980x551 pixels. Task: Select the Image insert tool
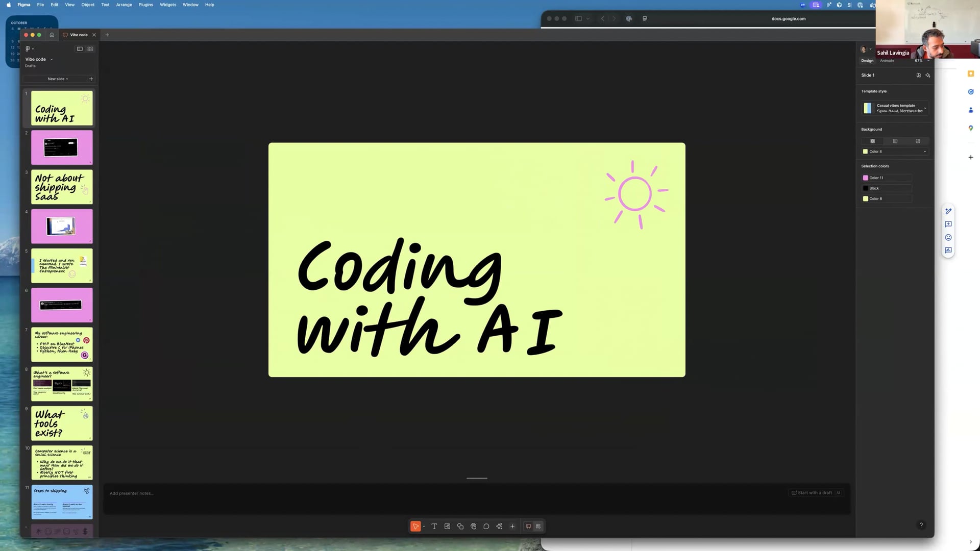(447, 526)
